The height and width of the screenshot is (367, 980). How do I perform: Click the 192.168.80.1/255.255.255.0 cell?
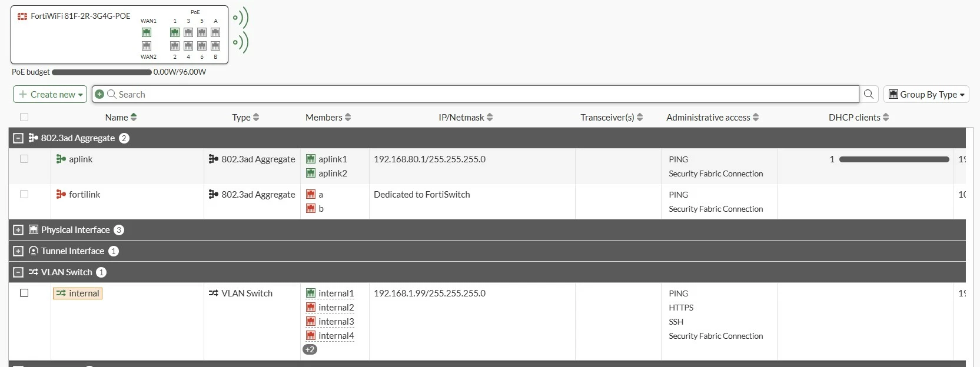[x=430, y=159]
